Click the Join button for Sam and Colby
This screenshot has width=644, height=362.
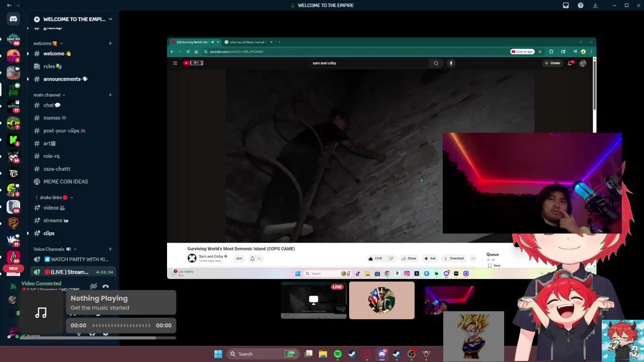(x=239, y=258)
